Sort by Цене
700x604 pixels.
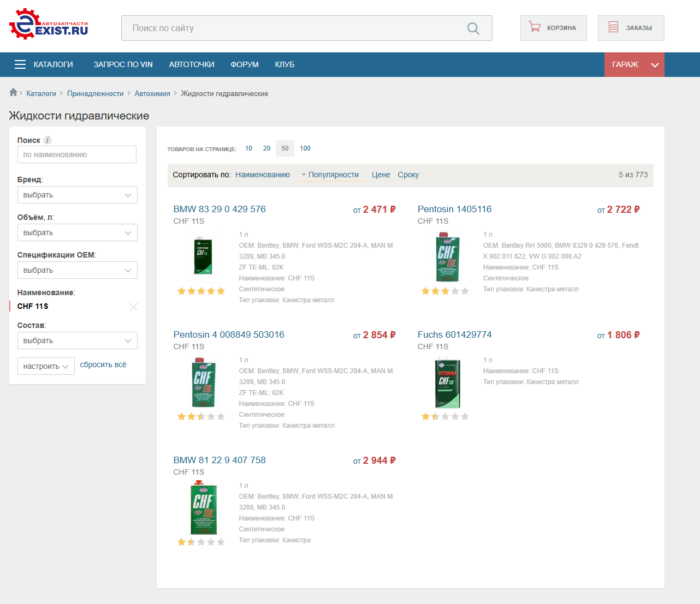point(381,175)
